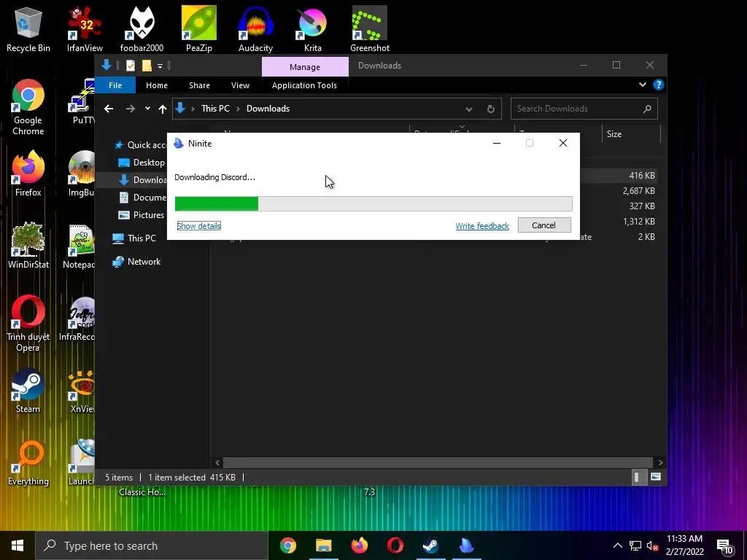The image size is (747, 560).
Task: Open the Audacity desktop shortcut
Action: tap(256, 28)
